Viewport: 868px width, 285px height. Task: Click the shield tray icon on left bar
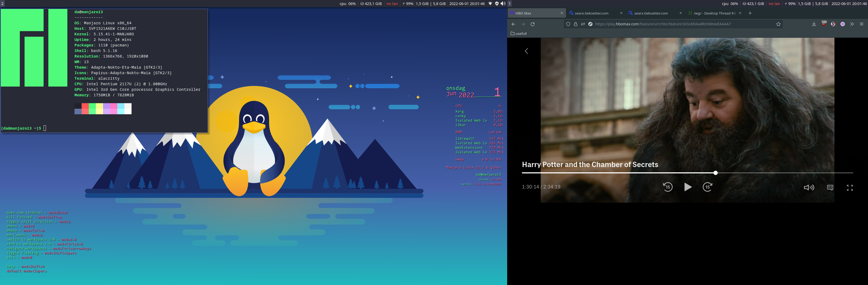(x=497, y=4)
